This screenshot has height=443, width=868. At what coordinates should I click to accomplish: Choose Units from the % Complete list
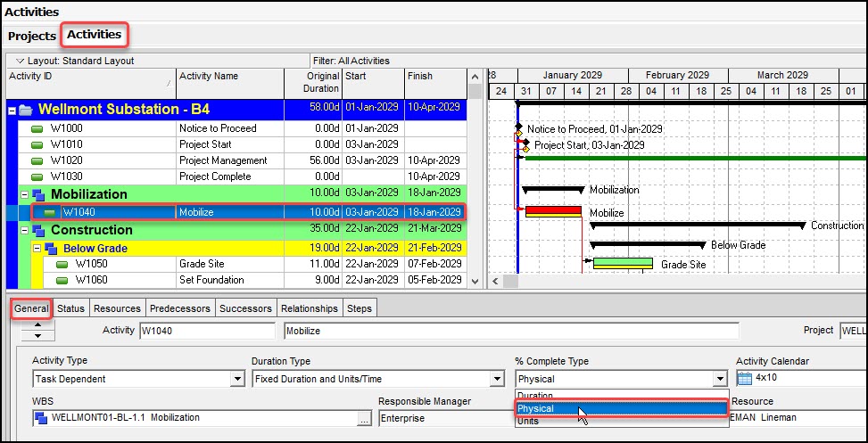click(x=621, y=421)
